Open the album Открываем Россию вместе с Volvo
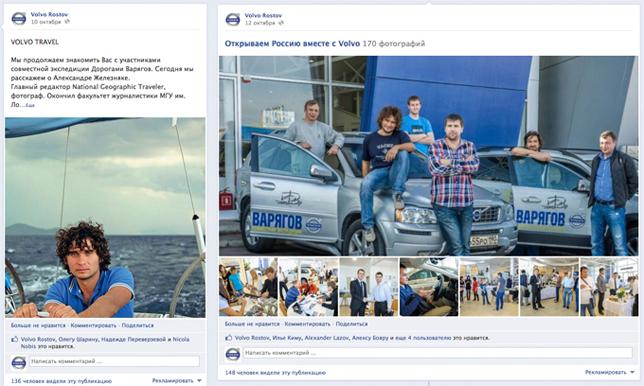This screenshot has height=386, width=644. (x=292, y=44)
